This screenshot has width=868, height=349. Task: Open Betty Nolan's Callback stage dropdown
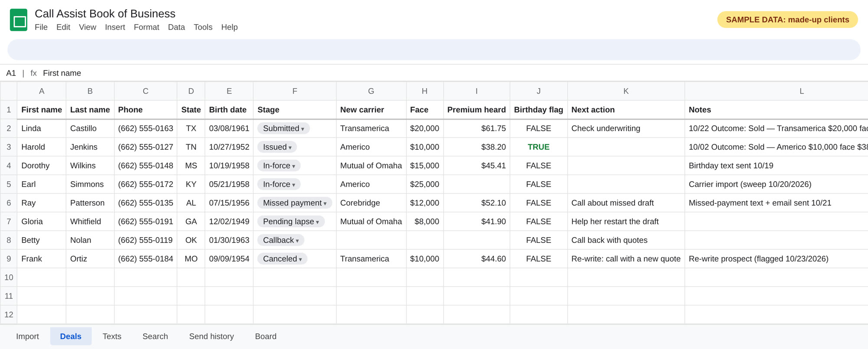281,240
